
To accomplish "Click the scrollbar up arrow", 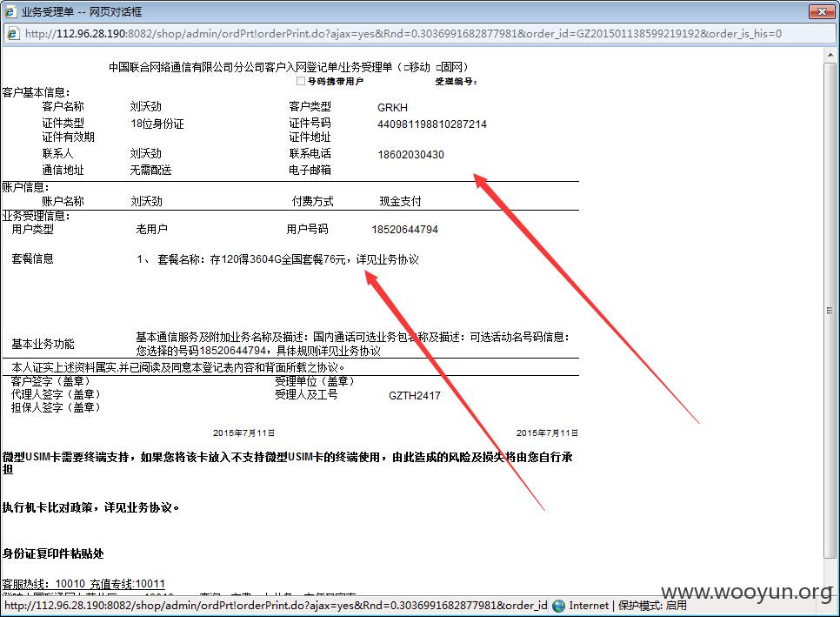I will pyautogui.click(x=830, y=55).
